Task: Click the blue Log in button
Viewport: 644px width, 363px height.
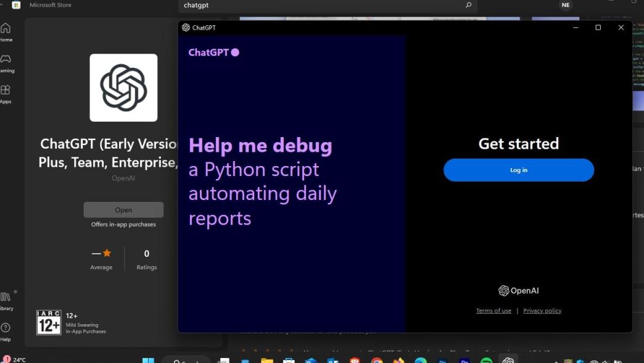Action: click(519, 170)
